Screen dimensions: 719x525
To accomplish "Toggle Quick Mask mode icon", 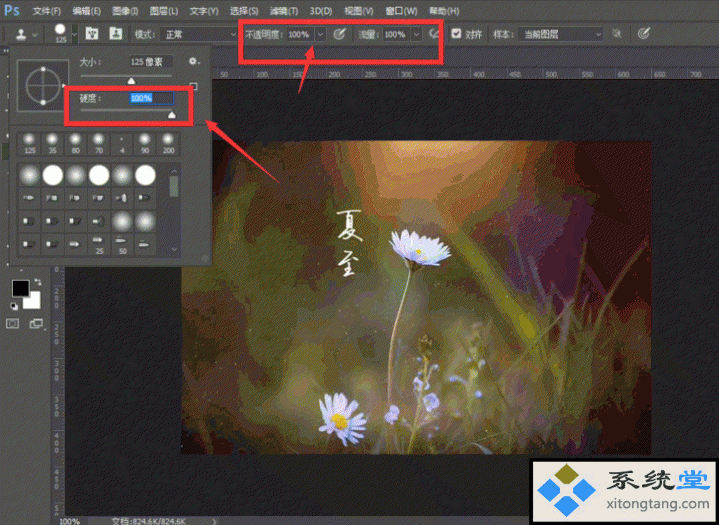I will (x=13, y=324).
